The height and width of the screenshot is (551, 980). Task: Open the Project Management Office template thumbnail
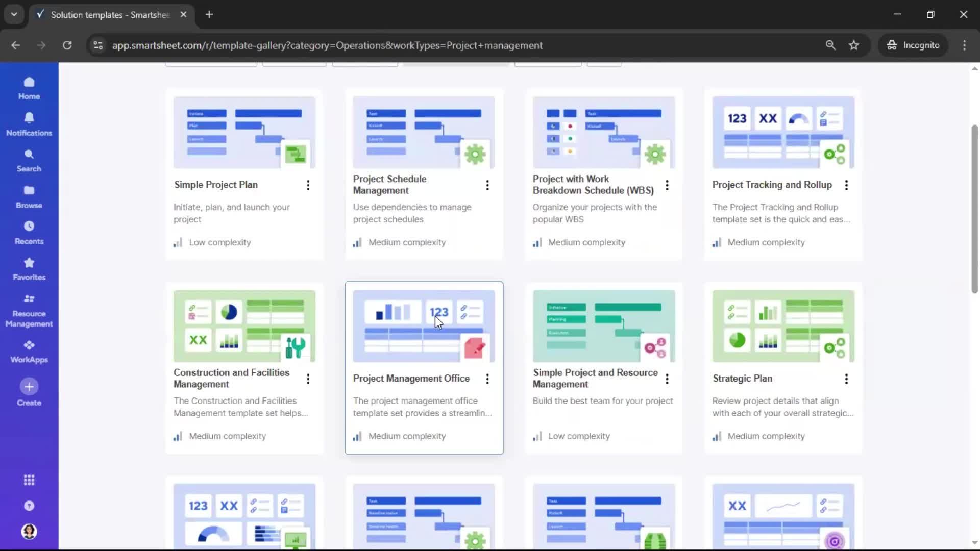click(x=424, y=326)
